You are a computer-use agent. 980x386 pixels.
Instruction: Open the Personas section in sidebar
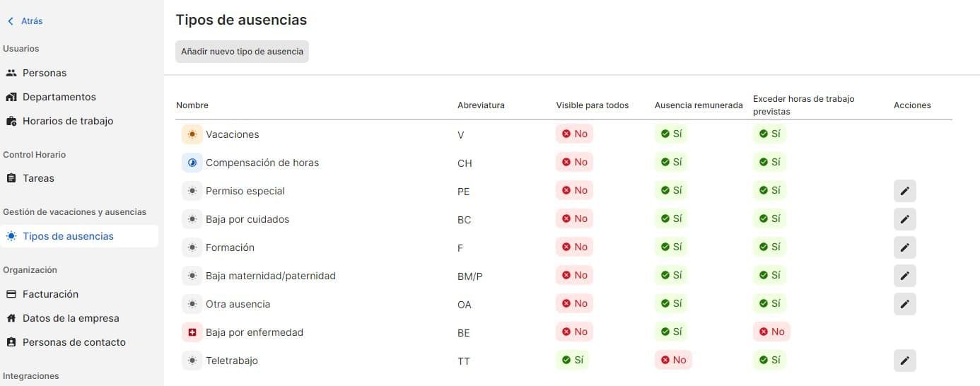click(44, 73)
